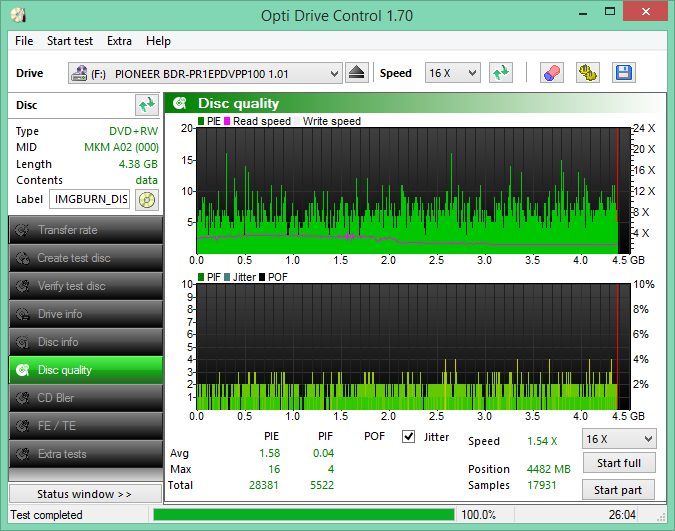Open options via the yellow gears icon
This screenshot has width=675, height=531.
[x=588, y=73]
